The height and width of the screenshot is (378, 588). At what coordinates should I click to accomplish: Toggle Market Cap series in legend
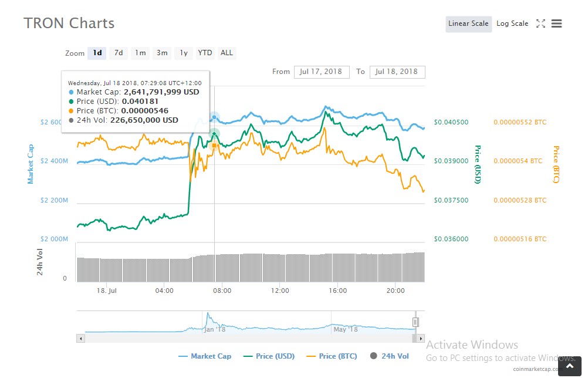pyautogui.click(x=205, y=356)
